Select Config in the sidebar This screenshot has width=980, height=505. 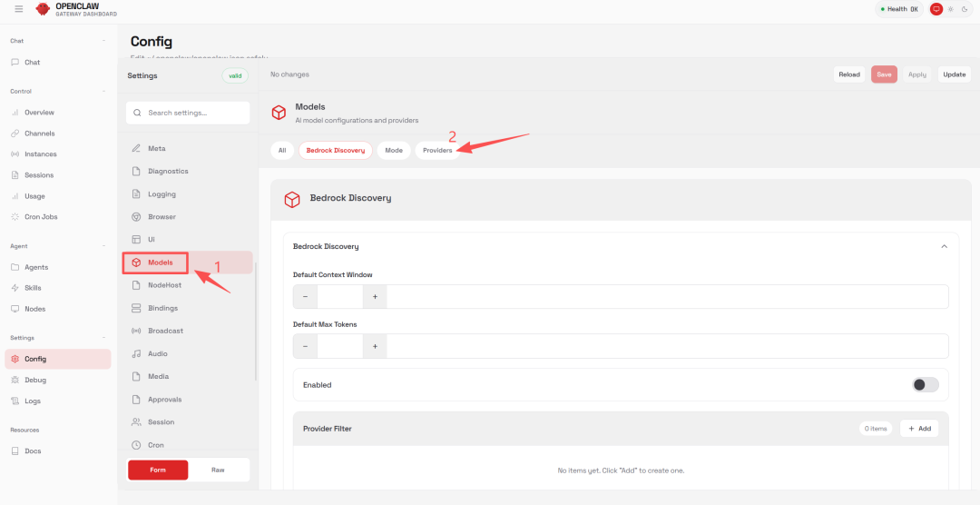(x=57, y=359)
